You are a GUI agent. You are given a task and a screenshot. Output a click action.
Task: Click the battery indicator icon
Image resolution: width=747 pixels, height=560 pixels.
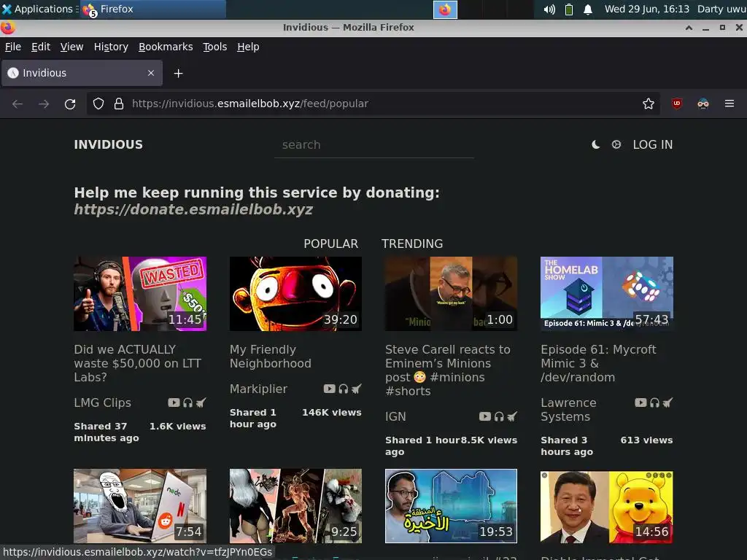click(x=569, y=9)
